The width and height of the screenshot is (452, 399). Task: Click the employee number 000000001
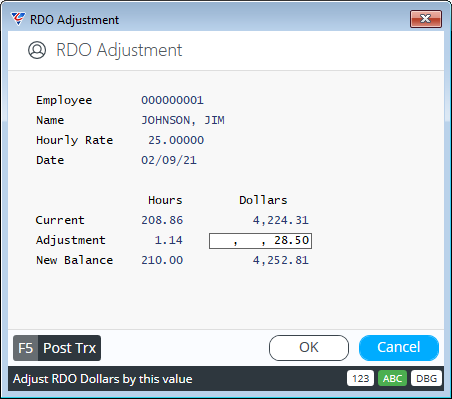click(172, 100)
